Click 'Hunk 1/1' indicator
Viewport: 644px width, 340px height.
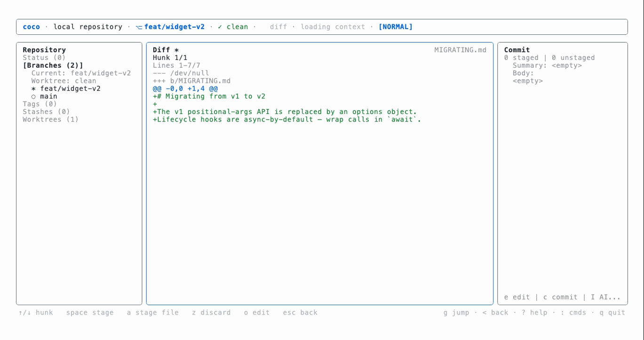[x=170, y=58]
